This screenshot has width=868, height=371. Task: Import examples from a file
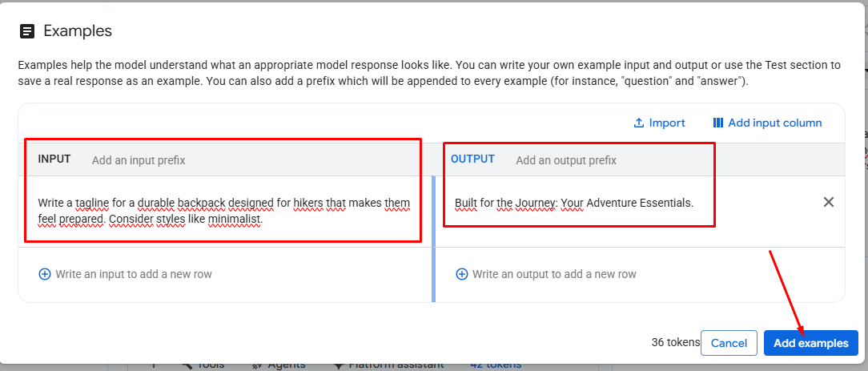point(659,123)
